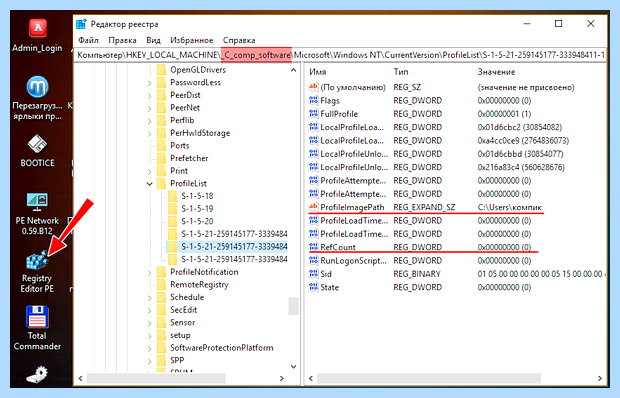The height and width of the screenshot is (398, 620).
Task: Open the PE Network 0.59.B12 desktop icon
Action: point(37,214)
